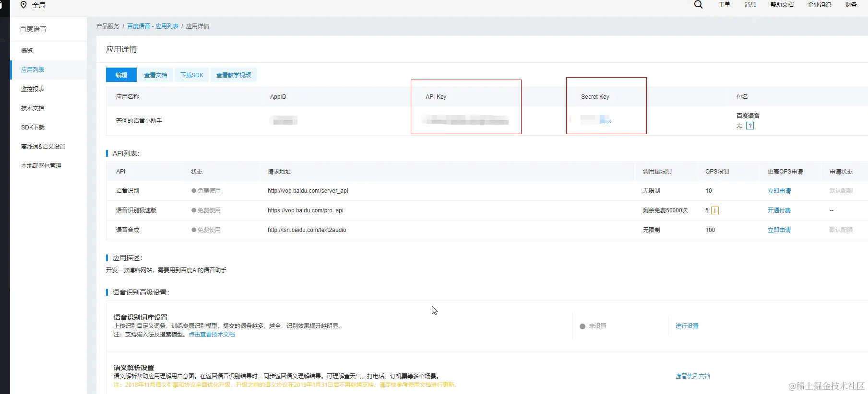Open 监控报表 in the sidebar
This screenshot has height=394, width=868.
coord(33,89)
